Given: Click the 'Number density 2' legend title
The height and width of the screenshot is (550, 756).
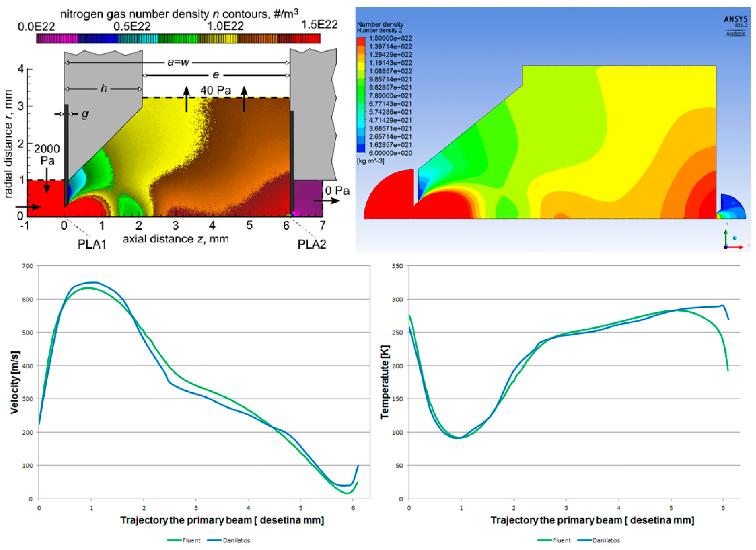Looking at the screenshot, I should click(x=379, y=30).
